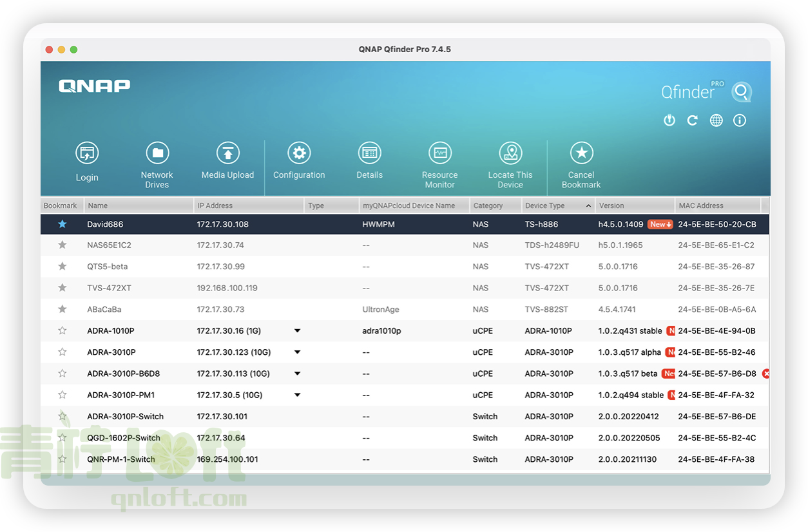The width and height of the screenshot is (808, 532).
Task: Select the ADRA-3010P-Switch row name
Action: pos(126,416)
